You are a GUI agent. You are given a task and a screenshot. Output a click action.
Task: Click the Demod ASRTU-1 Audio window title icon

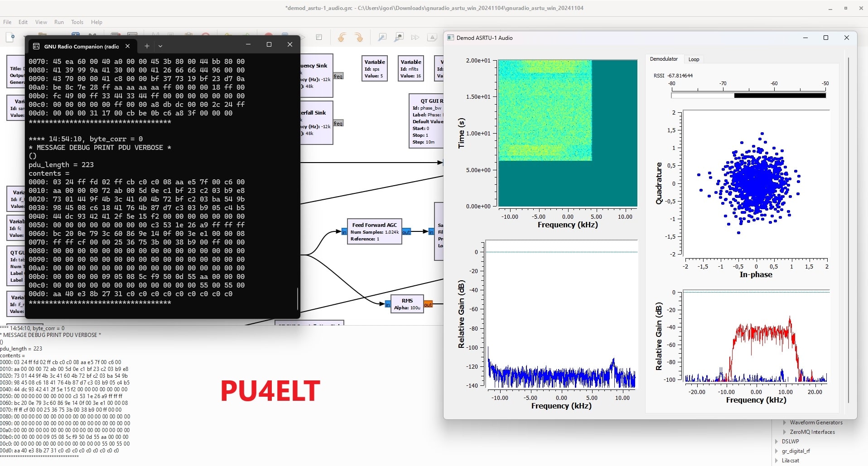coord(450,38)
